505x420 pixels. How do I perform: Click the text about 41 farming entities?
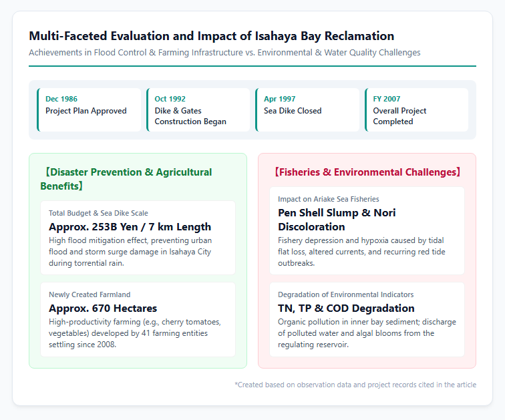tap(136, 333)
